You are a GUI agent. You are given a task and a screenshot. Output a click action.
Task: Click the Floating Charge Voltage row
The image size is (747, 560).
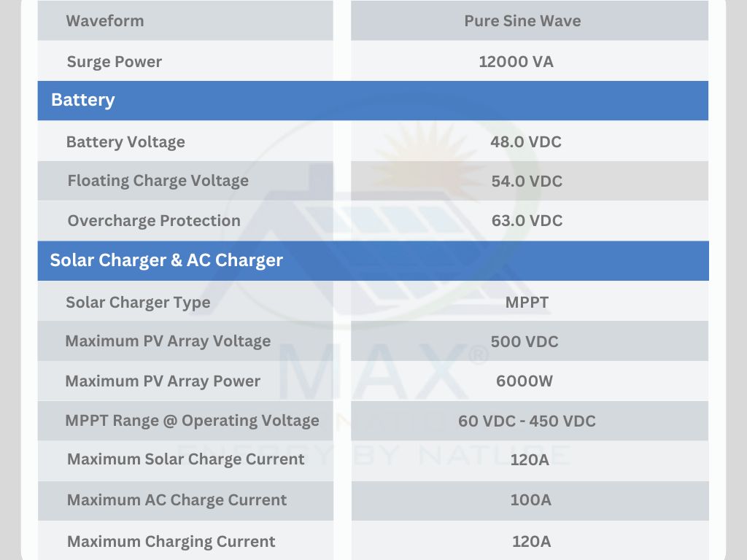pos(373,181)
